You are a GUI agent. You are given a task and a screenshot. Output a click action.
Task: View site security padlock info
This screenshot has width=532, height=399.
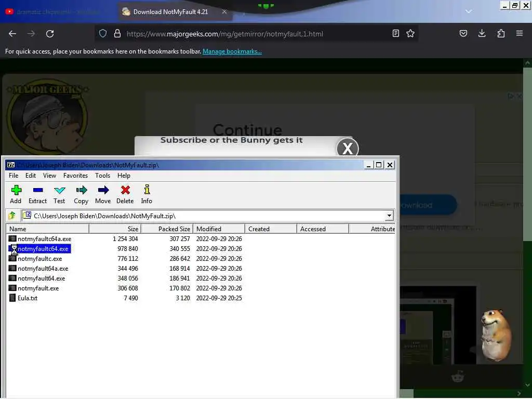117,33
